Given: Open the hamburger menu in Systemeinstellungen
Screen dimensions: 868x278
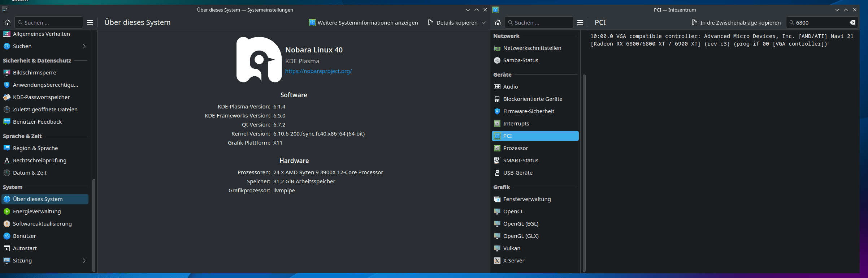Looking at the screenshot, I should (90, 22).
